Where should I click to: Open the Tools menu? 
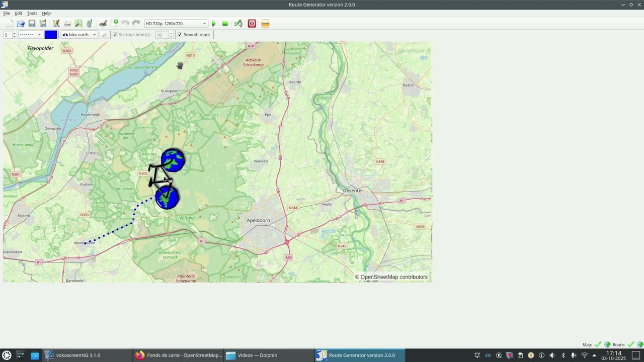pos(32,13)
